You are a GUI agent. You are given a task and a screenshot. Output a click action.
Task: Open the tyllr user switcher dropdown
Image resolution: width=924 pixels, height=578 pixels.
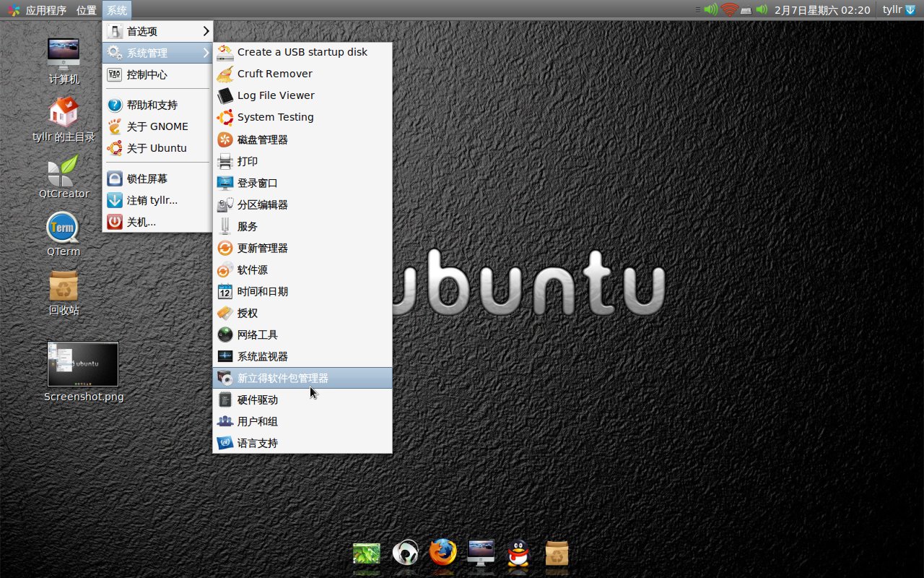899,10
